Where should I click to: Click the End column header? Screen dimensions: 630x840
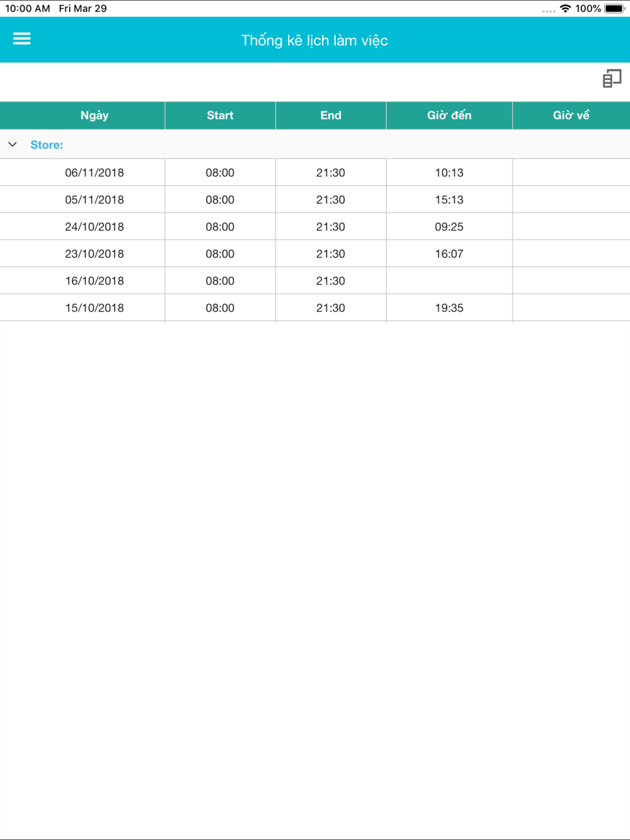(x=331, y=115)
